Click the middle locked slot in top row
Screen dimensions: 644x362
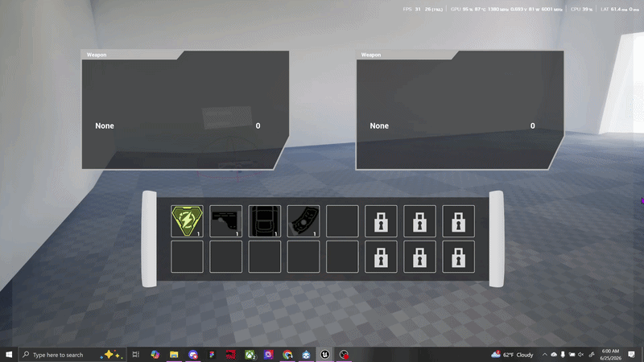click(x=419, y=221)
